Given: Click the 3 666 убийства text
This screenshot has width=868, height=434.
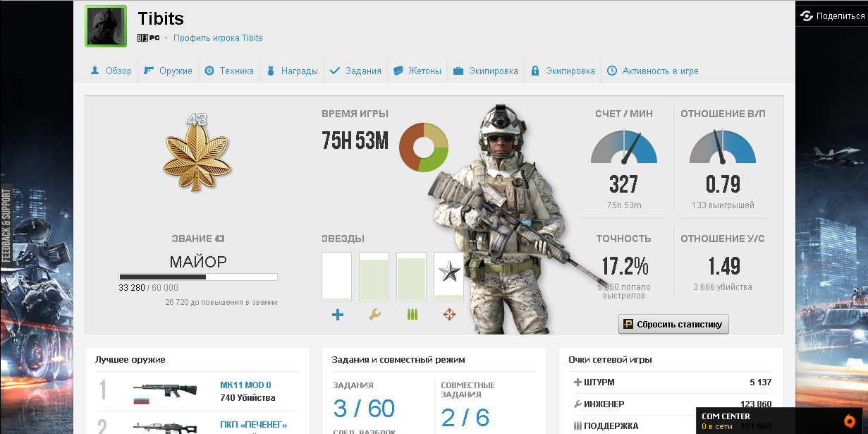Looking at the screenshot, I should click(x=723, y=287).
